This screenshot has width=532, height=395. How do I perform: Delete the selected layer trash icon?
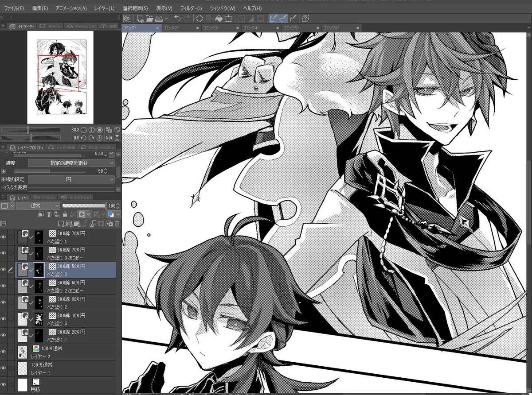pos(117,224)
